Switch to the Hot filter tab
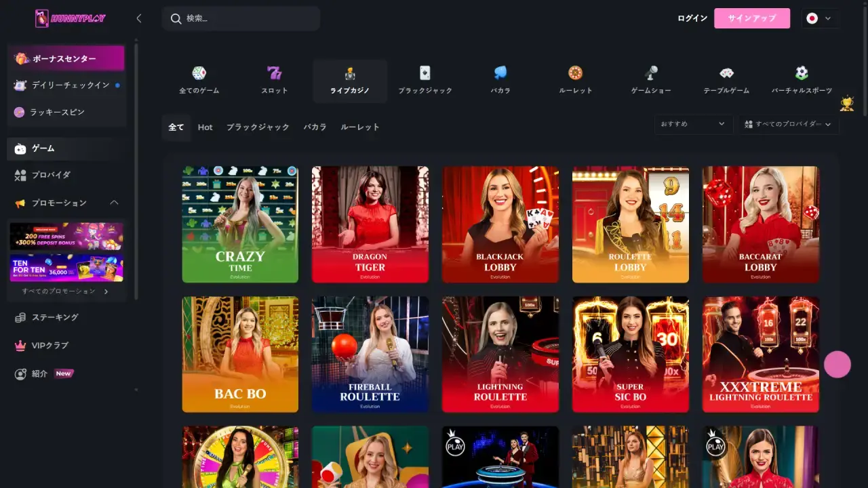 (205, 127)
